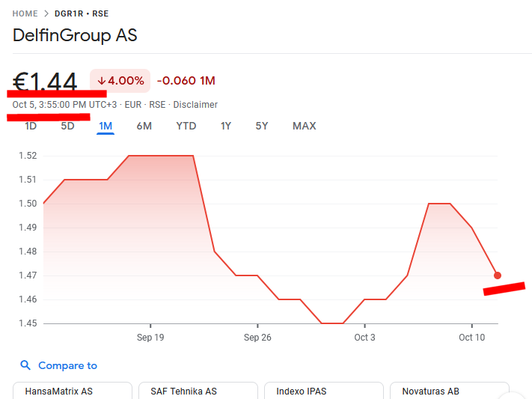Open the Disclaimer link

pos(195,105)
